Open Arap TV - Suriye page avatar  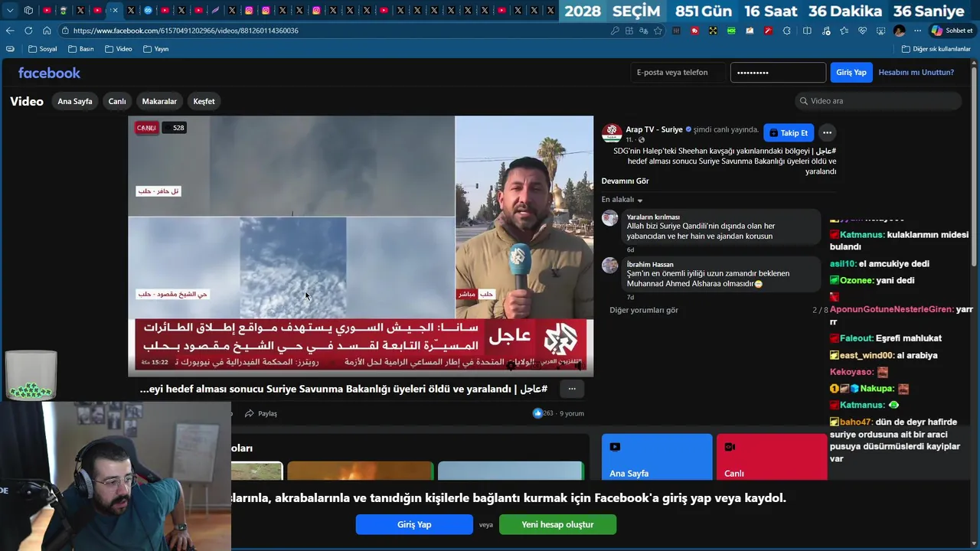(x=612, y=132)
